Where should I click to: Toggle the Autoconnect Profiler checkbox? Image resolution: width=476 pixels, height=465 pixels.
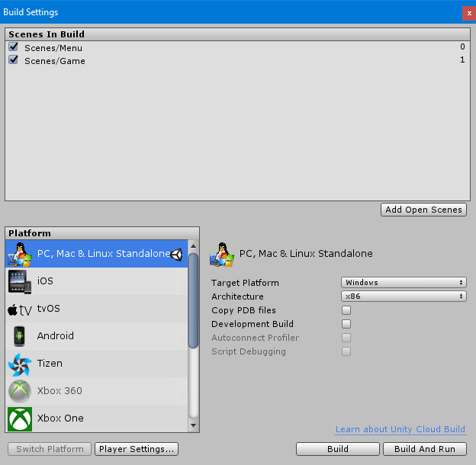(x=346, y=338)
